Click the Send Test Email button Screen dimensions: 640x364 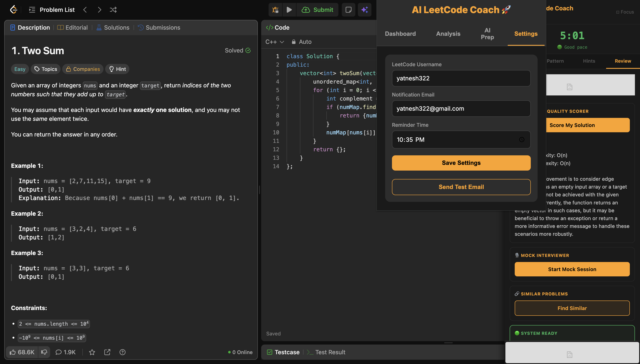461,187
